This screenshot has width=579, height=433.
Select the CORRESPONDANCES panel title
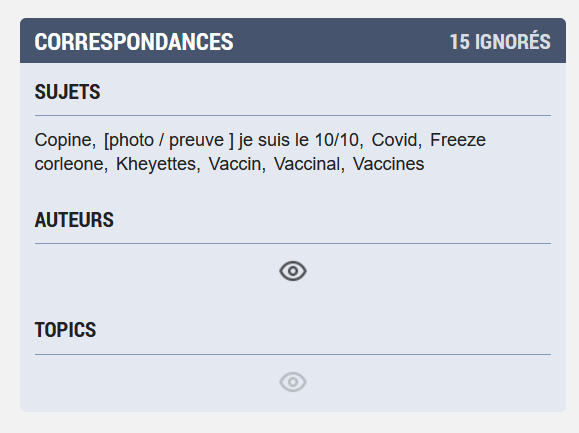click(x=134, y=41)
